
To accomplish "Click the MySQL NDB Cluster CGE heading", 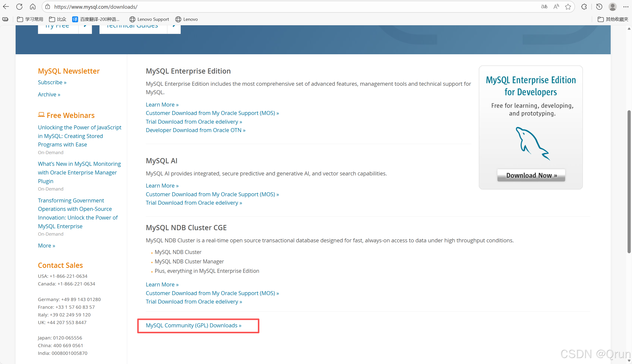I will tap(186, 228).
